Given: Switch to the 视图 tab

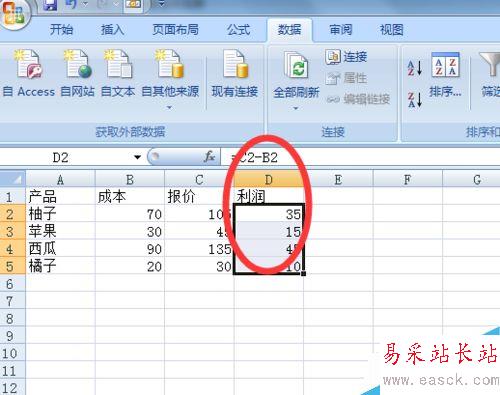Looking at the screenshot, I should point(392,30).
